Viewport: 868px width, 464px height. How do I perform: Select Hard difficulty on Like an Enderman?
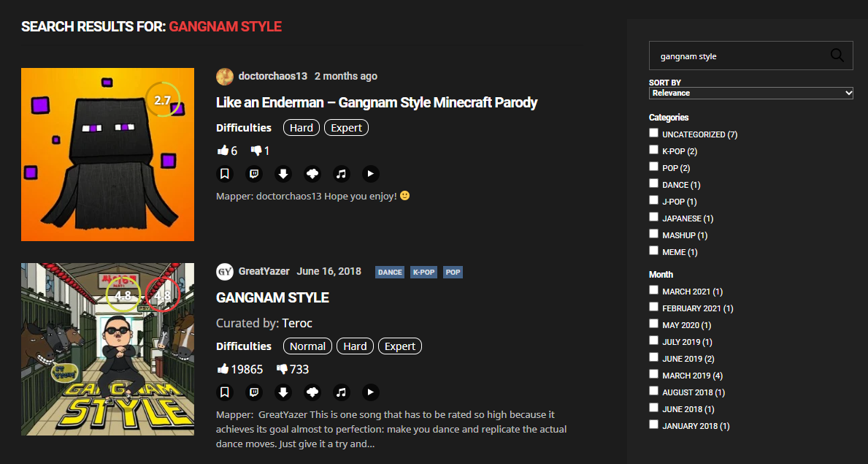pyautogui.click(x=302, y=128)
